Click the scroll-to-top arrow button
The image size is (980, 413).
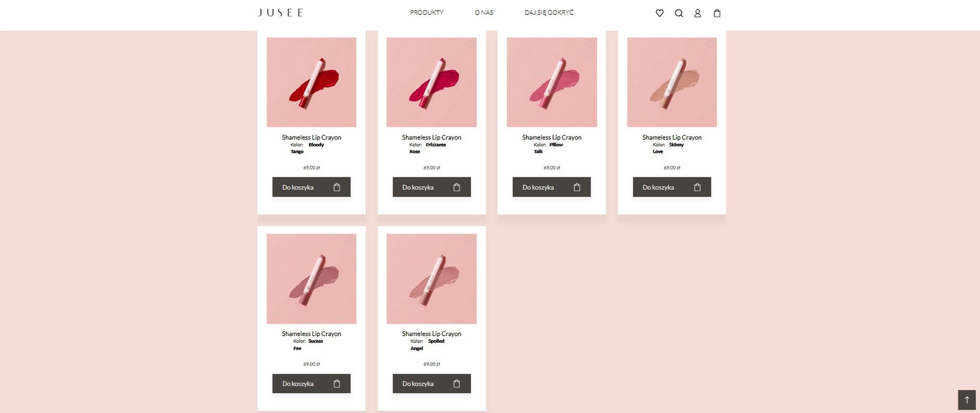(967, 400)
